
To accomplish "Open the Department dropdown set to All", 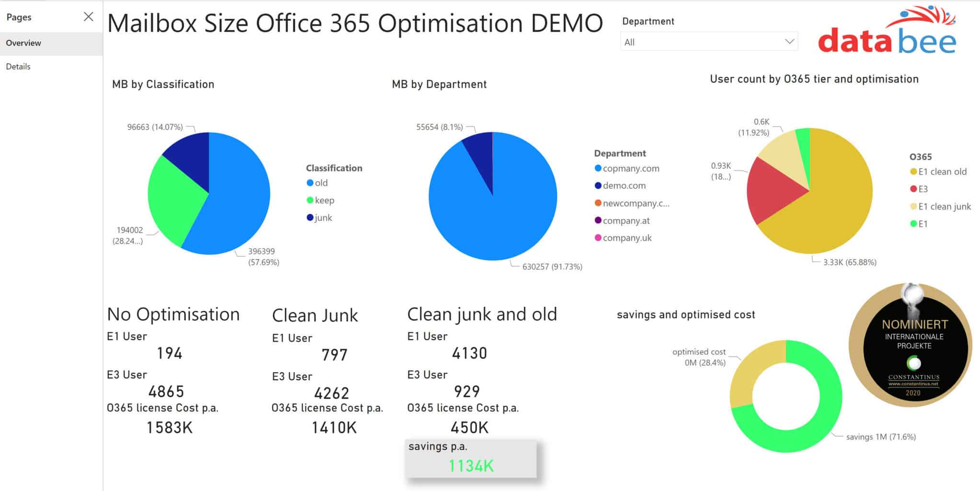I will (x=709, y=42).
